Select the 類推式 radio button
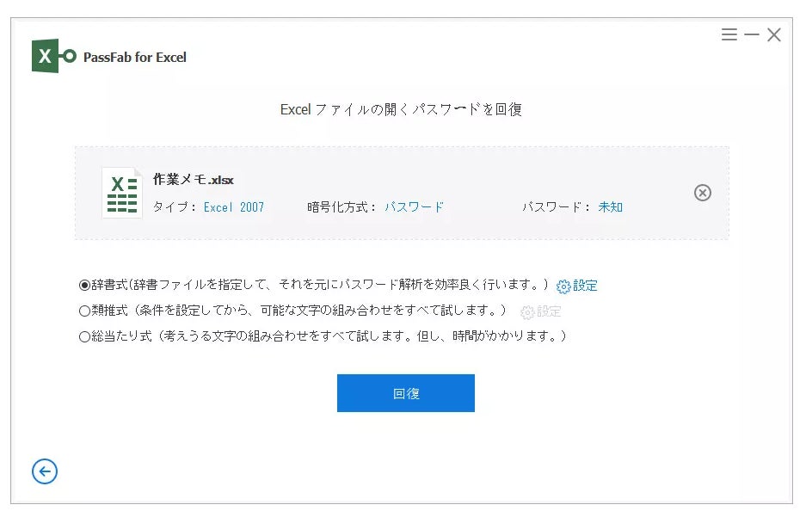 coord(84,311)
